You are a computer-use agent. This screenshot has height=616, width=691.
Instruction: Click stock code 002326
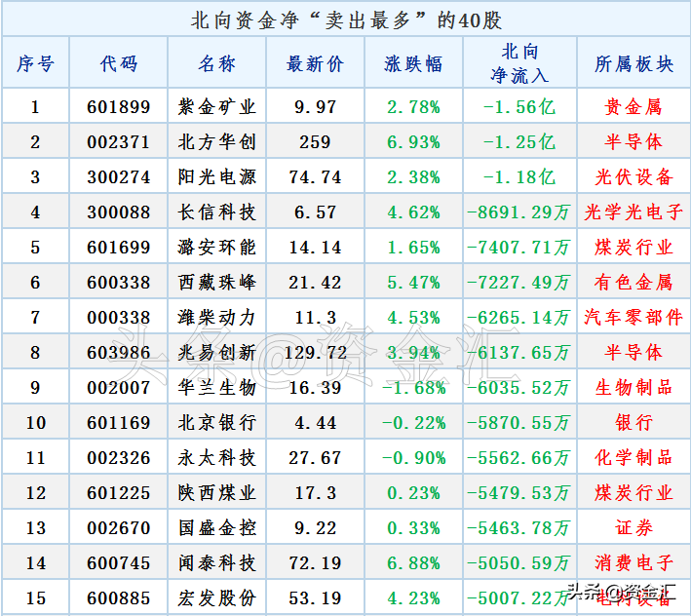(x=119, y=458)
